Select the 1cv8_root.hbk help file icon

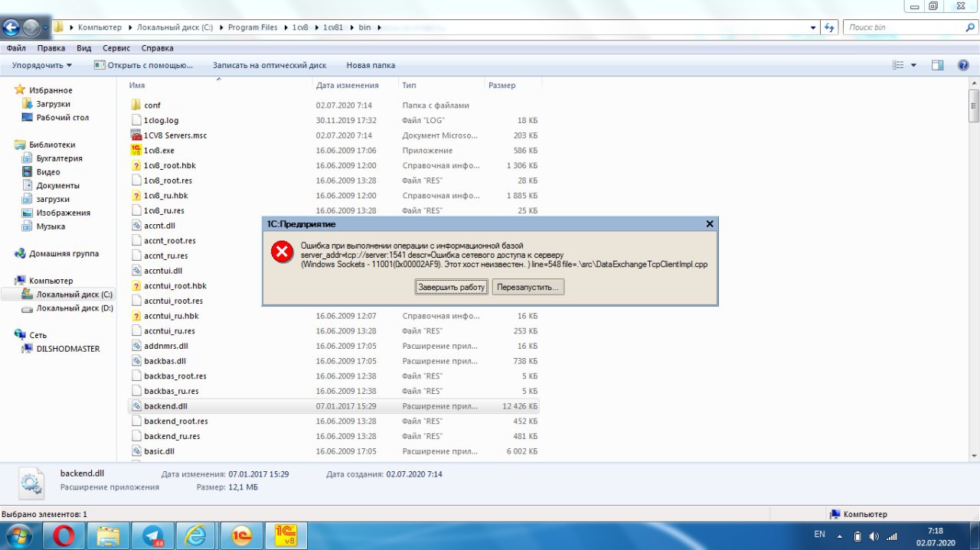click(136, 165)
